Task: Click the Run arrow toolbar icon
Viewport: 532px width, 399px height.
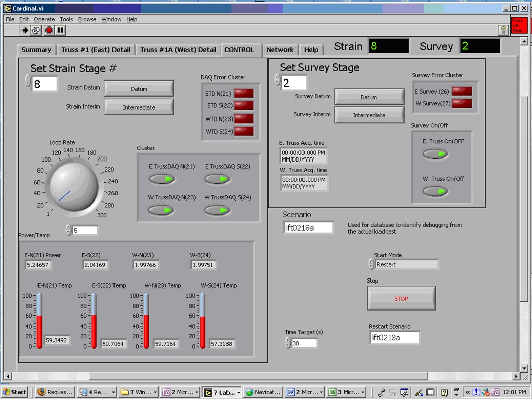Action: pos(24,30)
